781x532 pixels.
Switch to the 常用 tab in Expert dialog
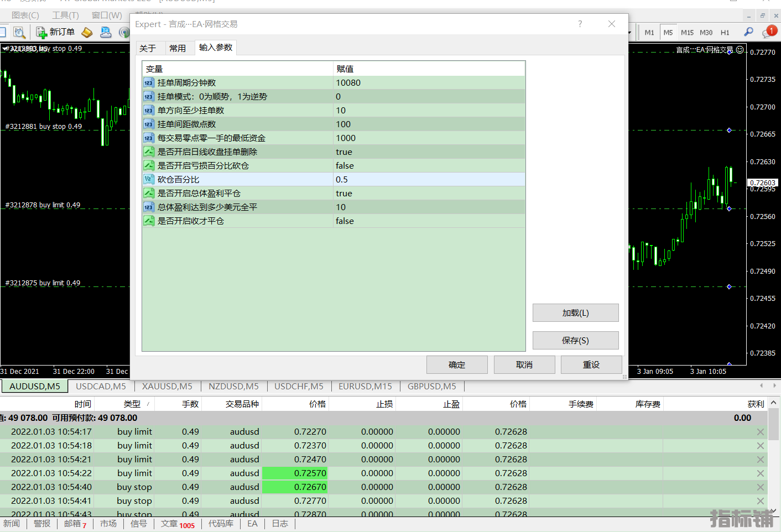(178, 48)
